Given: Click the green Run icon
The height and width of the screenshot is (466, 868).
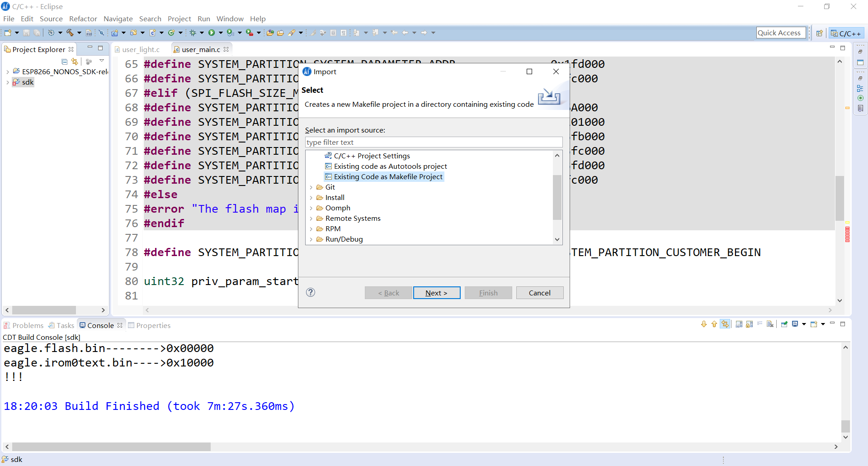Looking at the screenshot, I should point(211,33).
